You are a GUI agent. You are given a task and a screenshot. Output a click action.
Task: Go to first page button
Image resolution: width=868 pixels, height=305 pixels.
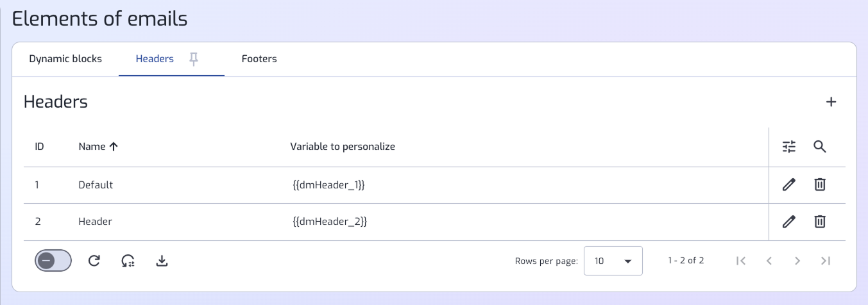[741, 261]
